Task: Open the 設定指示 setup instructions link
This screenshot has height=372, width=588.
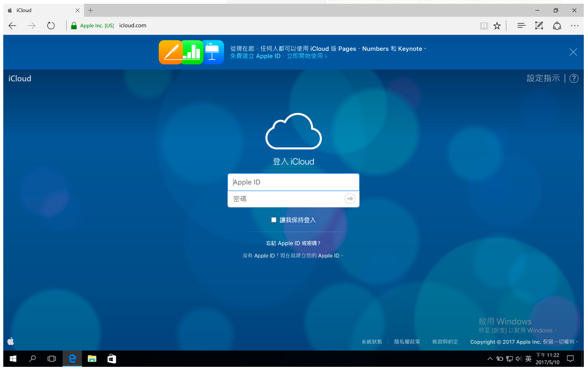Action: [543, 78]
